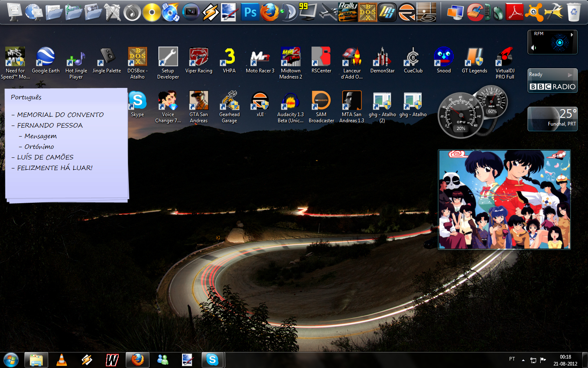
Task: Open Guitar Pro 5 in the dock
Action: tap(426, 12)
